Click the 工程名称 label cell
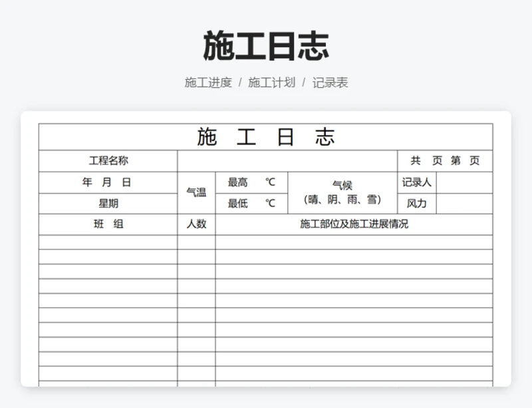Image resolution: width=532 pixels, height=408 pixels. click(x=108, y=161)
